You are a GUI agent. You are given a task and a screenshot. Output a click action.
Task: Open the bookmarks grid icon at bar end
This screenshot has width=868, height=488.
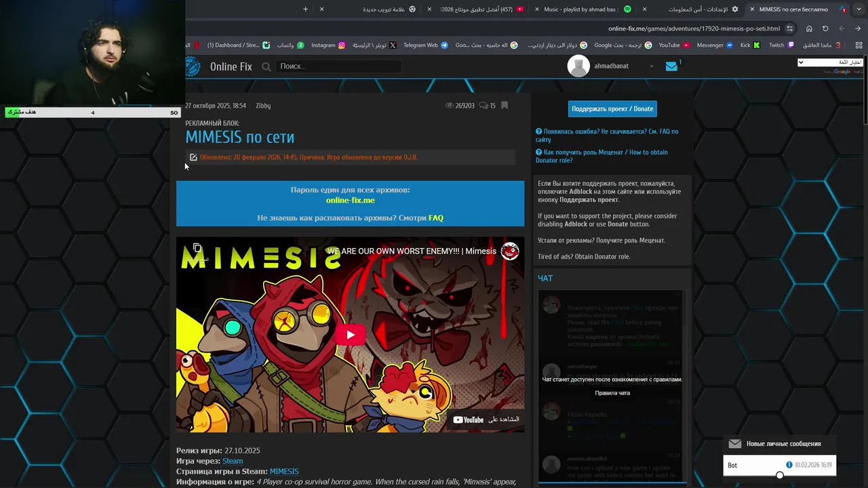[x=859, y=45]
